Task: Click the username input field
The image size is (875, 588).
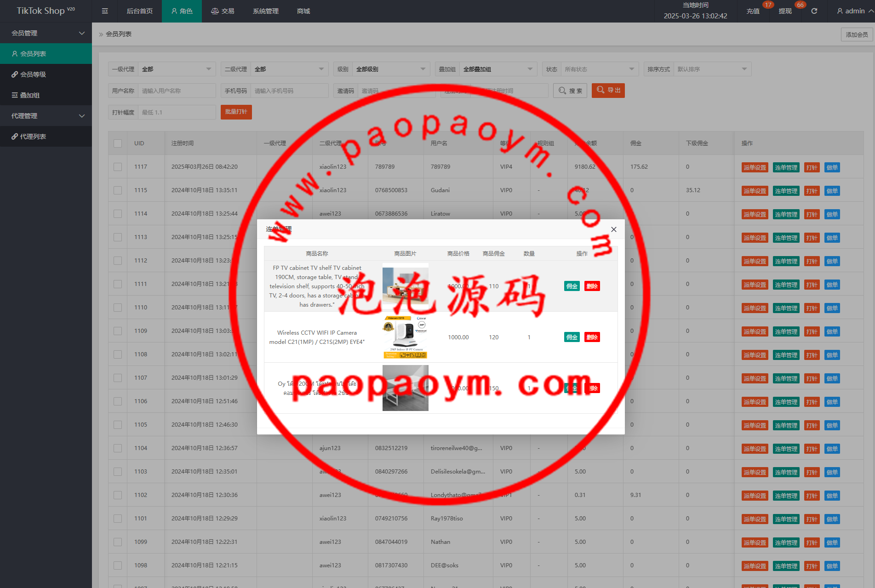Action: 177,91
